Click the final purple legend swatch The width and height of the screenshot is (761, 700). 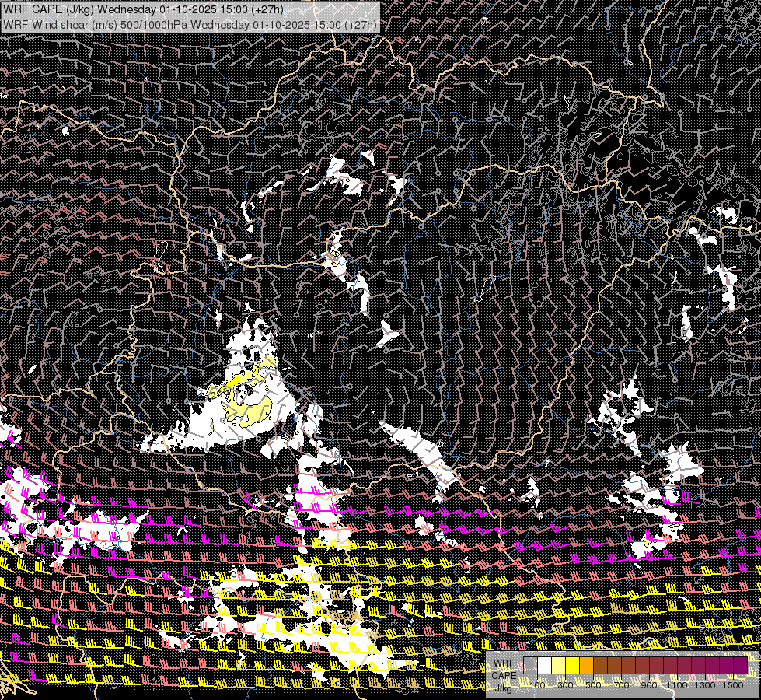(741, 665)
